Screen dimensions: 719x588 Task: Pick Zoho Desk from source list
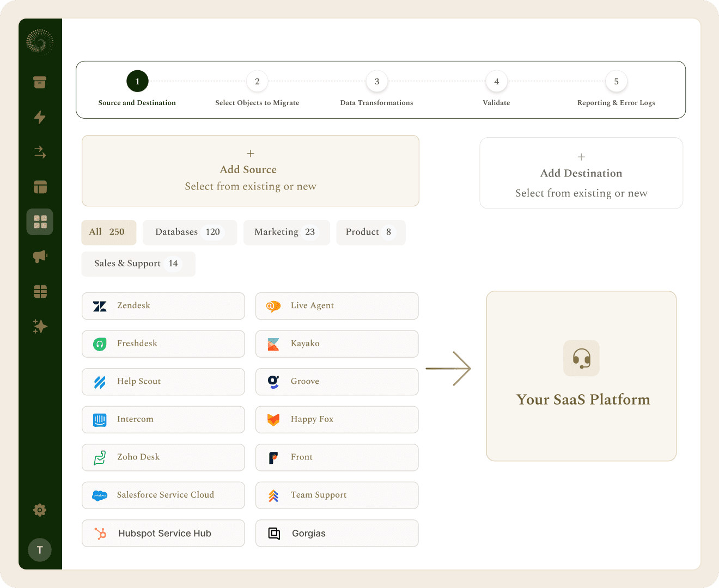coord(163,457)
